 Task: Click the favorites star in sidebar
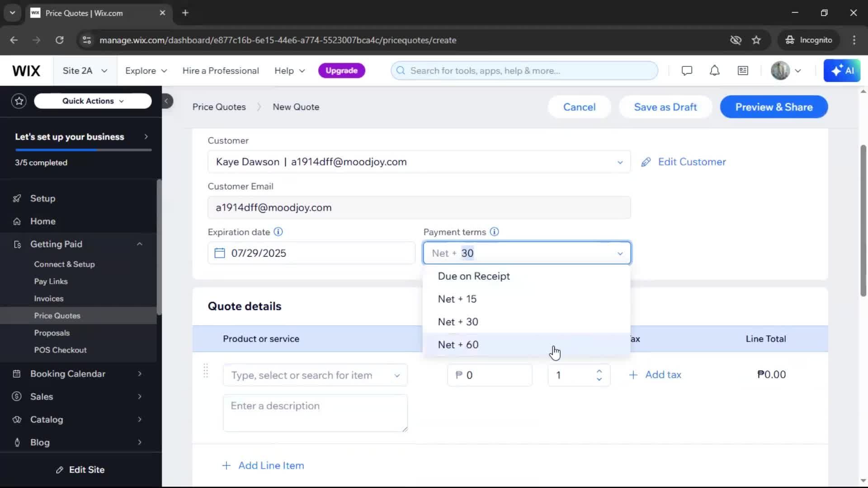(x=19, y=101)
